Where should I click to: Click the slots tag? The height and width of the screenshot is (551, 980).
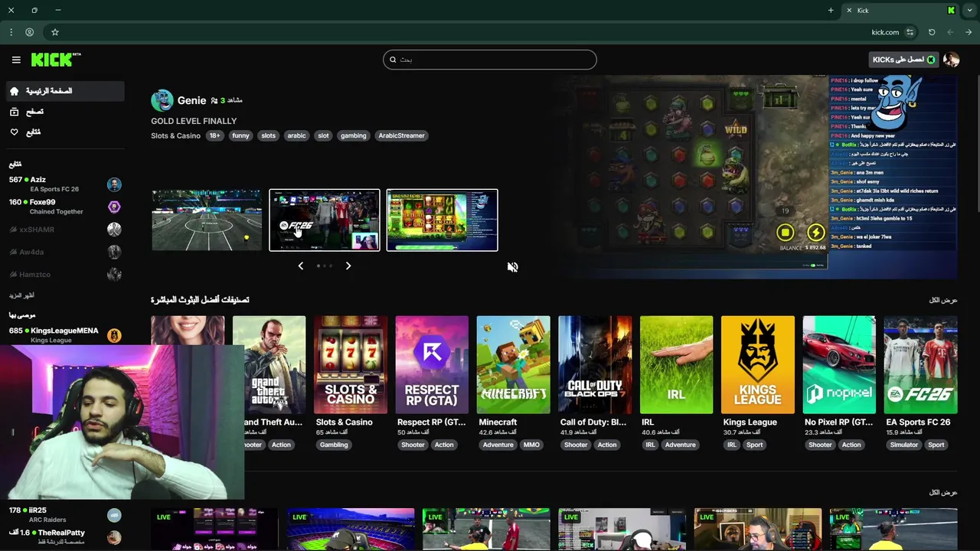point(268,135)
